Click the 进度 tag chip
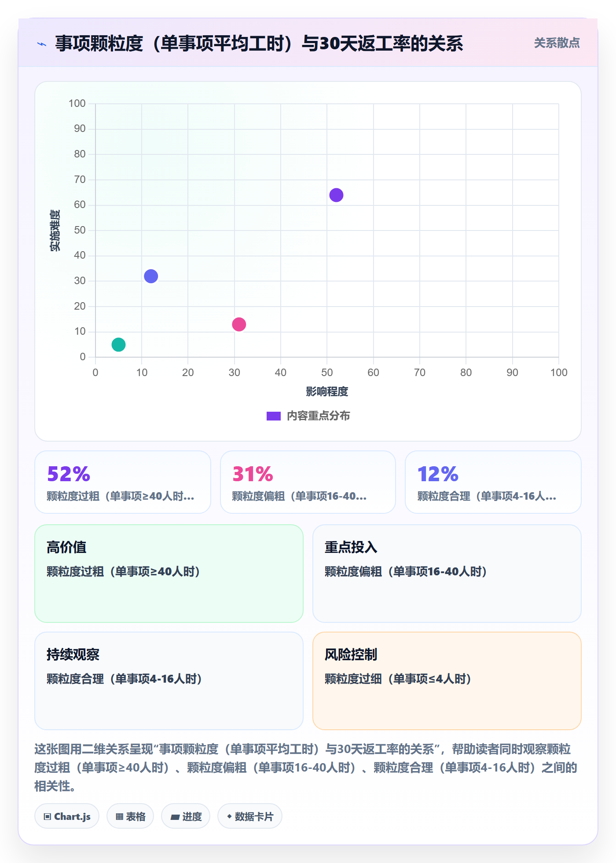This screenshot has width=616, height=863. pos(186,816)
